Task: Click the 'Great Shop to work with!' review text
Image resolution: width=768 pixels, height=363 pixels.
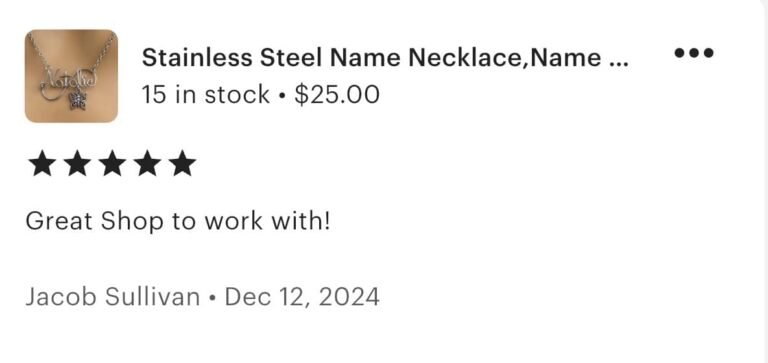Action: pyautogui.click(x=178, y=221)
